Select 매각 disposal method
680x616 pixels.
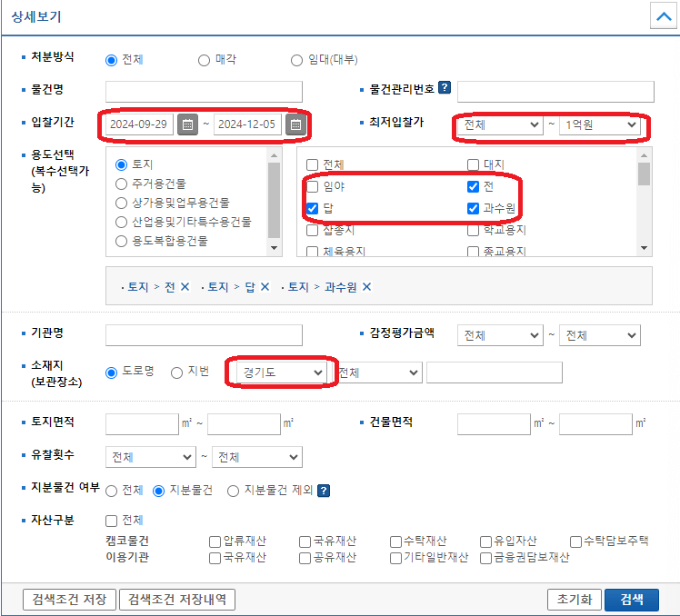[x=204, y=60]
